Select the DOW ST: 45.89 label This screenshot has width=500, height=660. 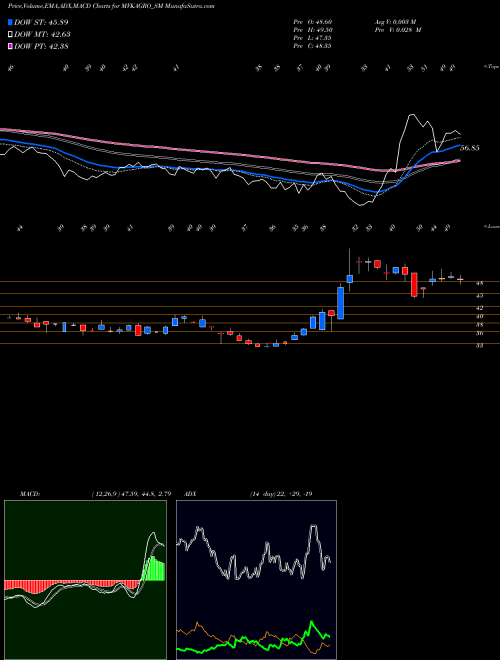pyautogui.click(x=41, y=22)
